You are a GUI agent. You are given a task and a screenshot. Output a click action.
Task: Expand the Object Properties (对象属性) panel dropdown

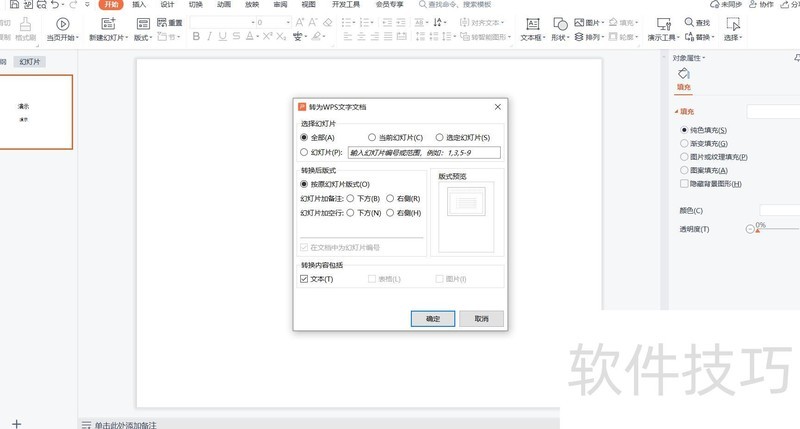click(x=704, y=58)
